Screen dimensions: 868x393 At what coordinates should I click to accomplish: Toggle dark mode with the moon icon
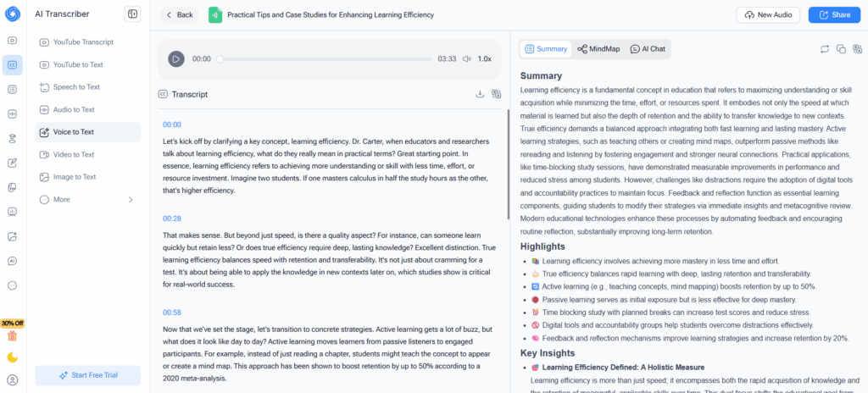[12, 357]
